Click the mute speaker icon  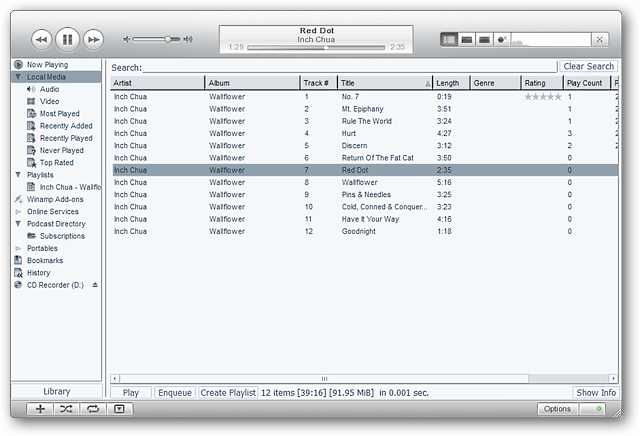click(x=127, y=39)
